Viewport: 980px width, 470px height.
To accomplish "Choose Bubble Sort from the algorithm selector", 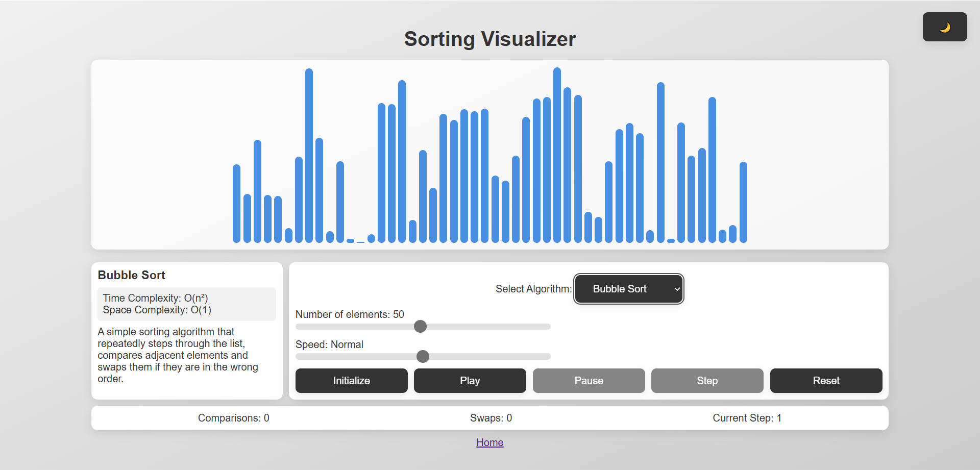I will [x=628, y=288].
